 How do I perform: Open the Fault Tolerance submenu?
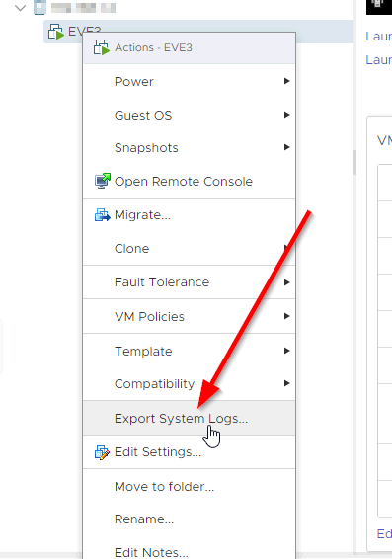pyautogui.click(x=190, y=282)
